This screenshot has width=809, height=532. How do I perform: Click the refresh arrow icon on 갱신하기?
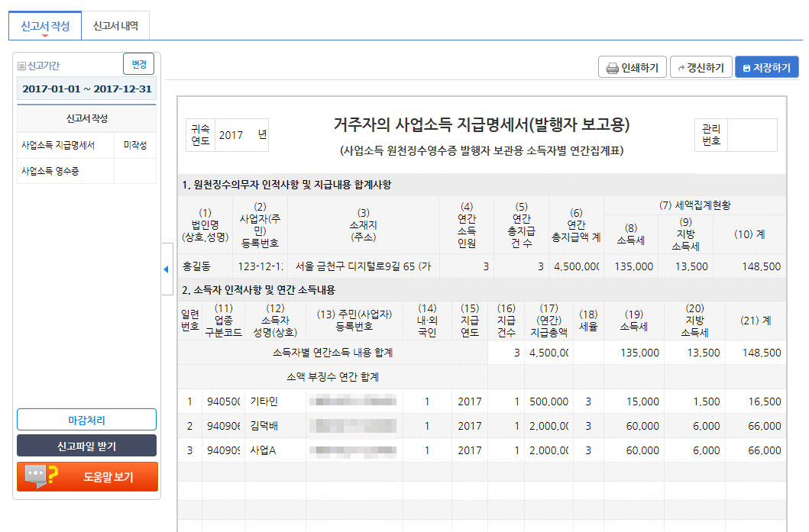tap(681, 68)
